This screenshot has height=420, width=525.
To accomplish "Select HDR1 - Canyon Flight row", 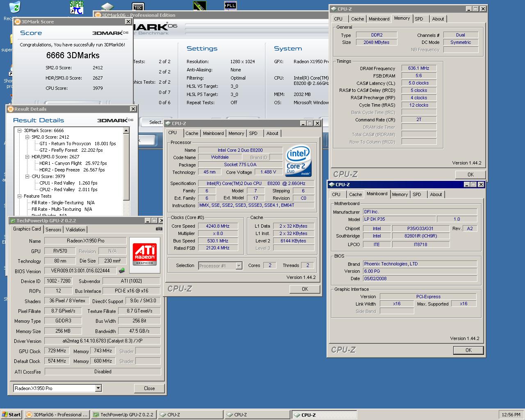I will tap(73, 163).
